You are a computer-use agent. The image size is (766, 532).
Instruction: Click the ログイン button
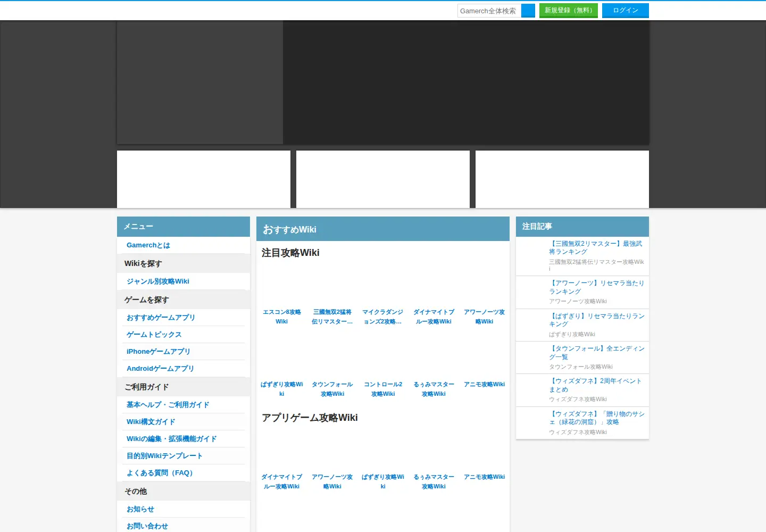pos(626,11)
